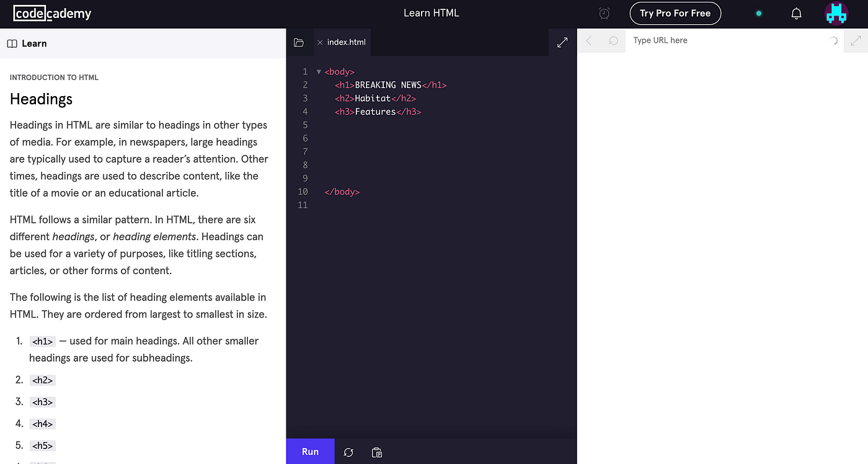This screenshot has width=868, height=464.
Task: Click the h3 list item
Action: tap(43, 402)
